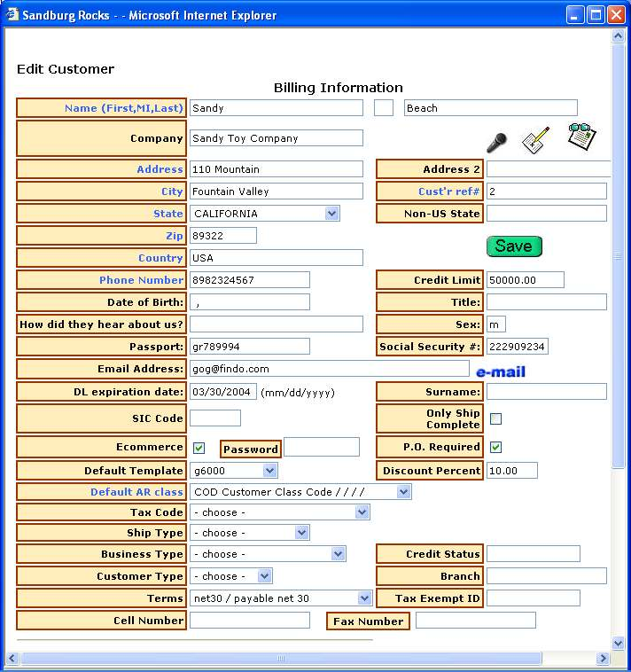Expand the Default Template g6000 dropdown
The width and height of the screenshot is (631, 672).
click(x=269, y=471)
